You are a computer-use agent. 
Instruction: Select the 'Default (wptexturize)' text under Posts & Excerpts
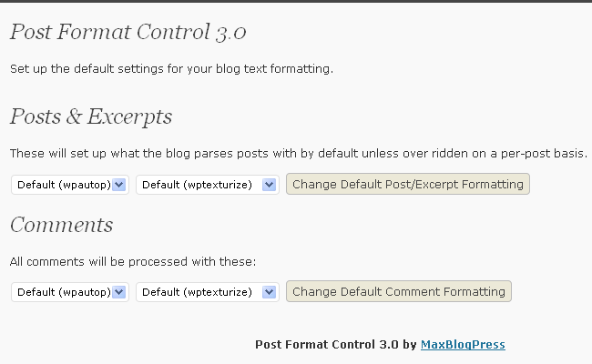click(x=197, y=186)
